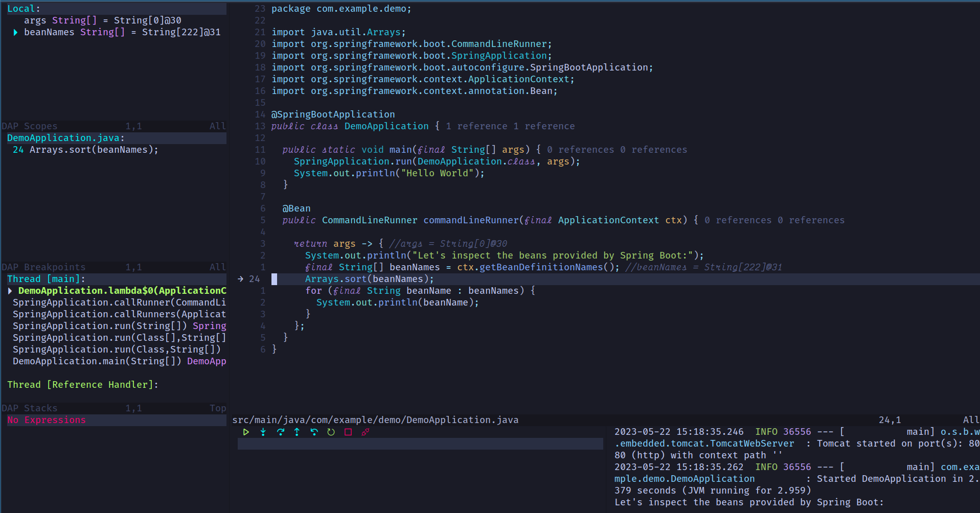Click the step over debugger icon
Image resolution: width=980 pixels, height=513 pixels.
point(280,432)
